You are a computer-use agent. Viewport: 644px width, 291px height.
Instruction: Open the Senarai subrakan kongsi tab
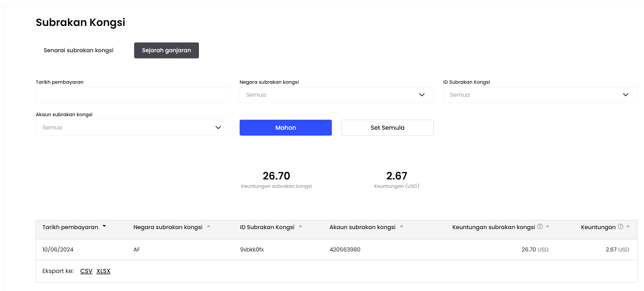point(78,50)
